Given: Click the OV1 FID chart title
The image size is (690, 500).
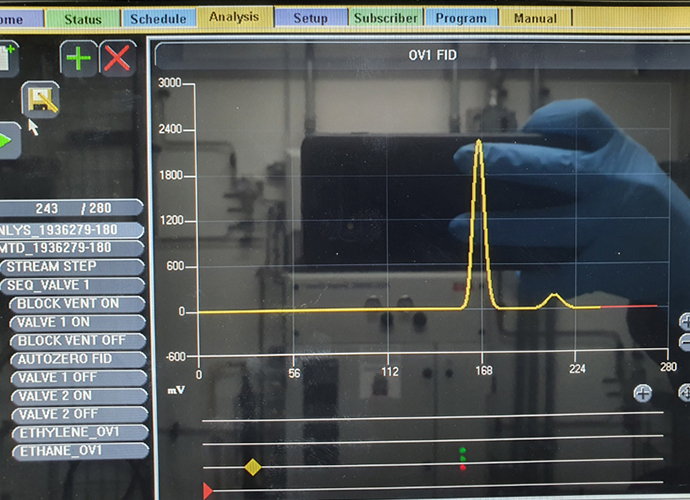Looking at the screenshot, I should click(x=433, y=55).
